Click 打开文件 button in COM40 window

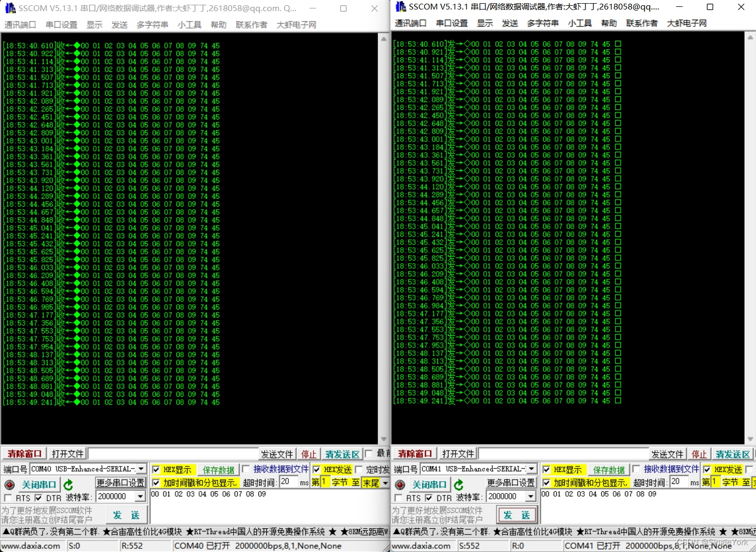68,454
